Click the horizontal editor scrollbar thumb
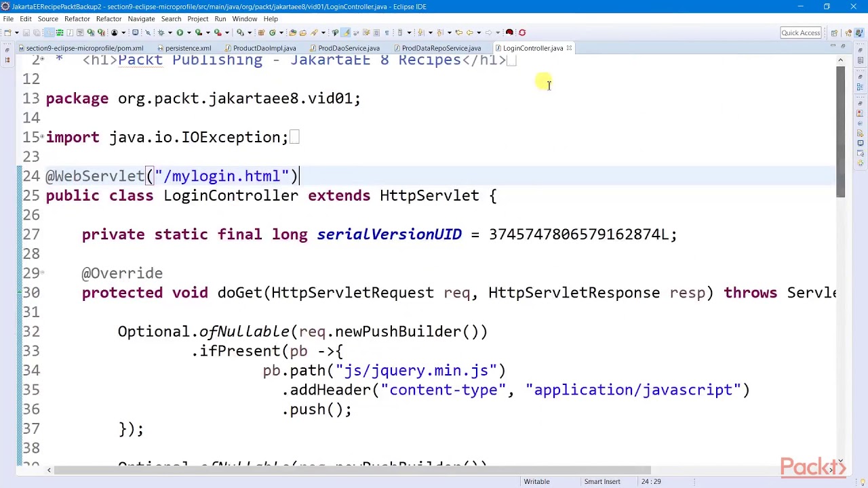 point(353,470)
